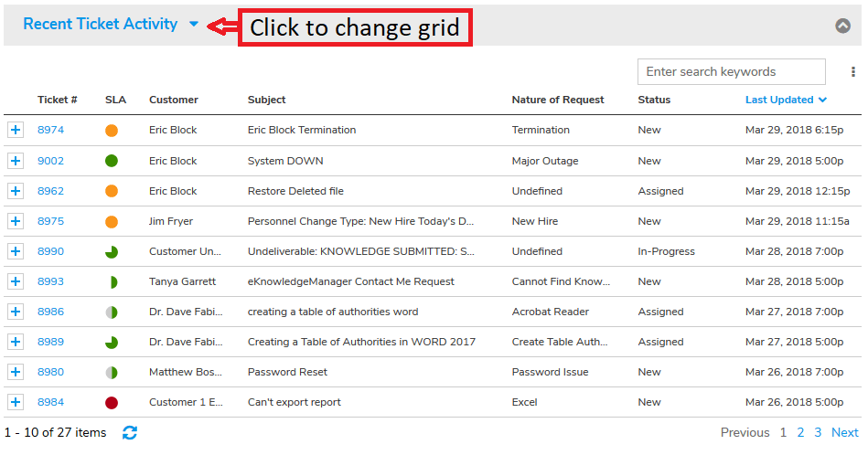Open ticket 8962 link

pyautogui.click(x=50, y=191)
